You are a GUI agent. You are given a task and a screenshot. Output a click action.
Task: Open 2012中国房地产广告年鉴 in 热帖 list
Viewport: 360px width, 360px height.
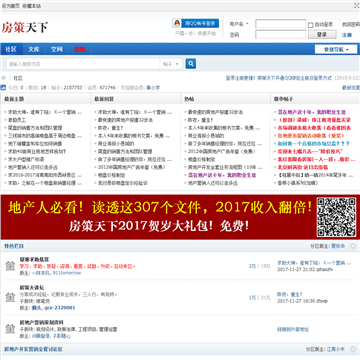(221, 151)
